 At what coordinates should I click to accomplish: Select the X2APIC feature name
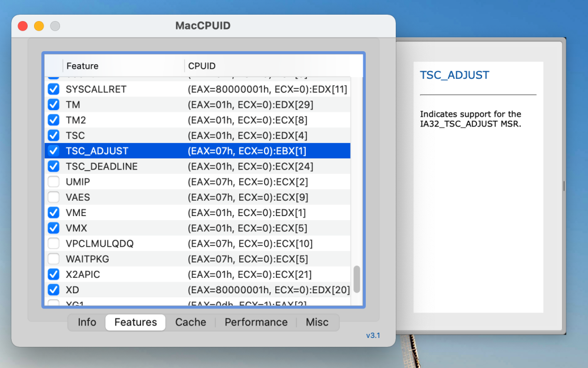tap(83, 274)
